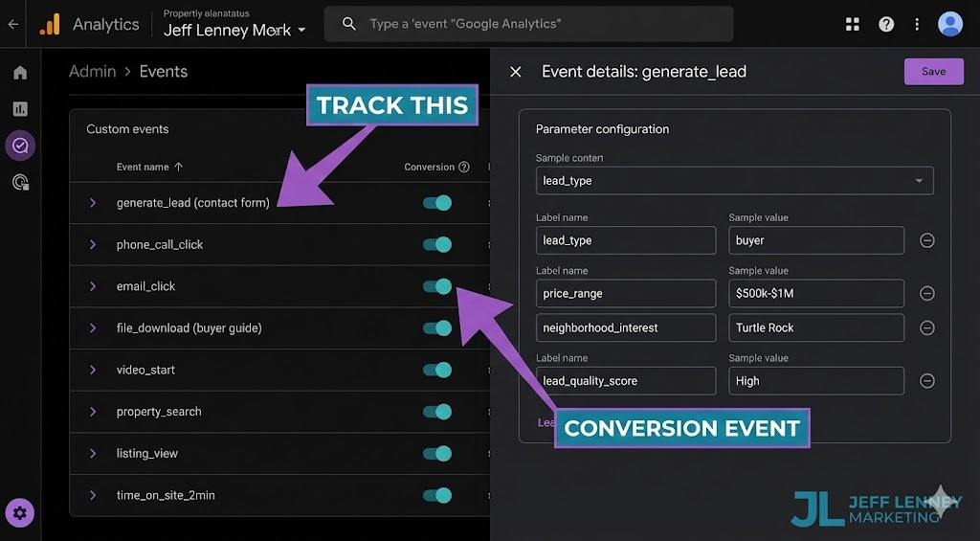Screen dimensions: 980x541
Task: Expand the file_download (buyer guide) row
Action: pyautogui.click(x=93, y=328)
